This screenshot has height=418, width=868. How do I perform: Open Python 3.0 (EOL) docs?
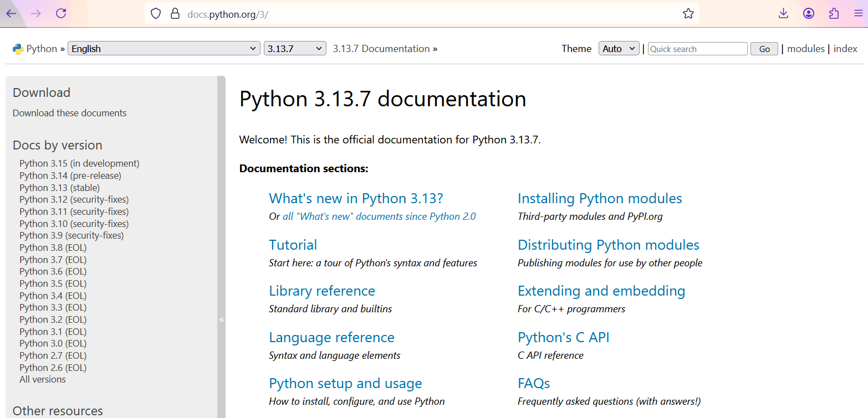click(x=53, y=343)
